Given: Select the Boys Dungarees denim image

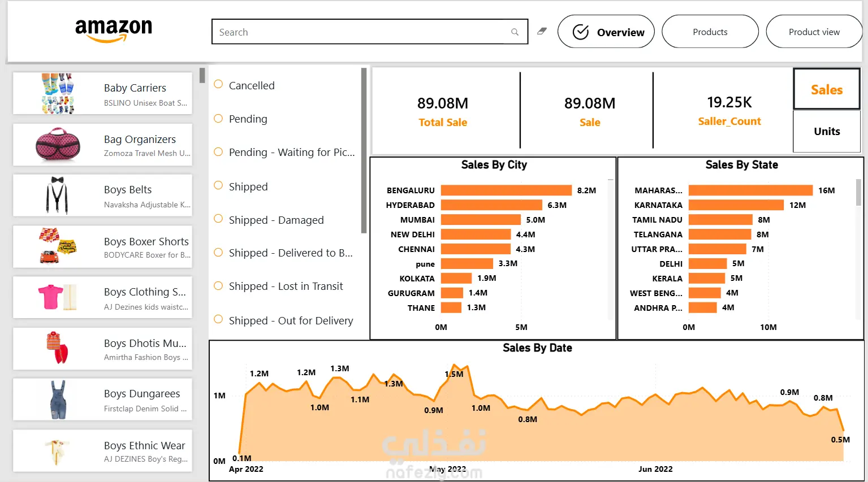Looking at the screenshot, I should (58, 400).
